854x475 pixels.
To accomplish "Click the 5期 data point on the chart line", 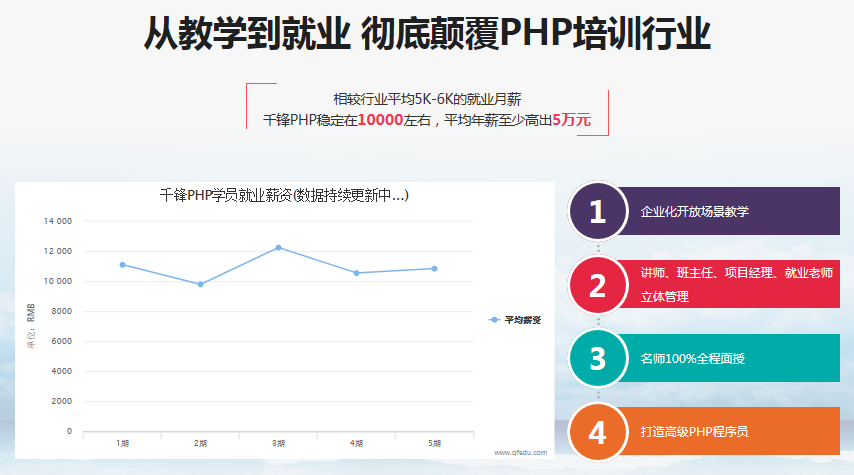I will [434, 268].
